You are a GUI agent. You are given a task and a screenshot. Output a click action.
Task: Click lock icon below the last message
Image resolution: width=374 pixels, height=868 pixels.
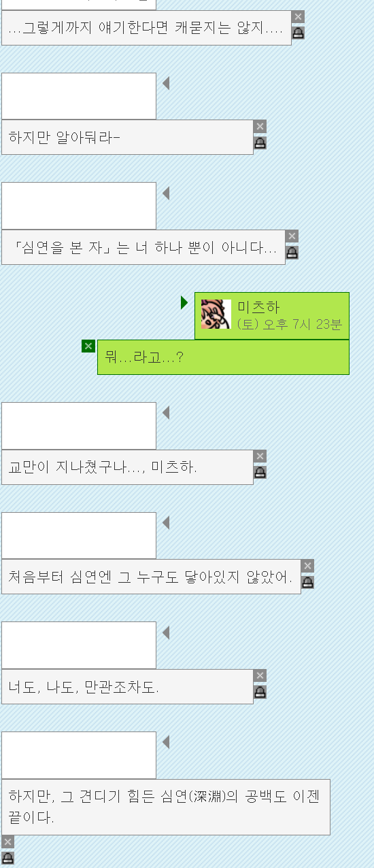point(7,858)
